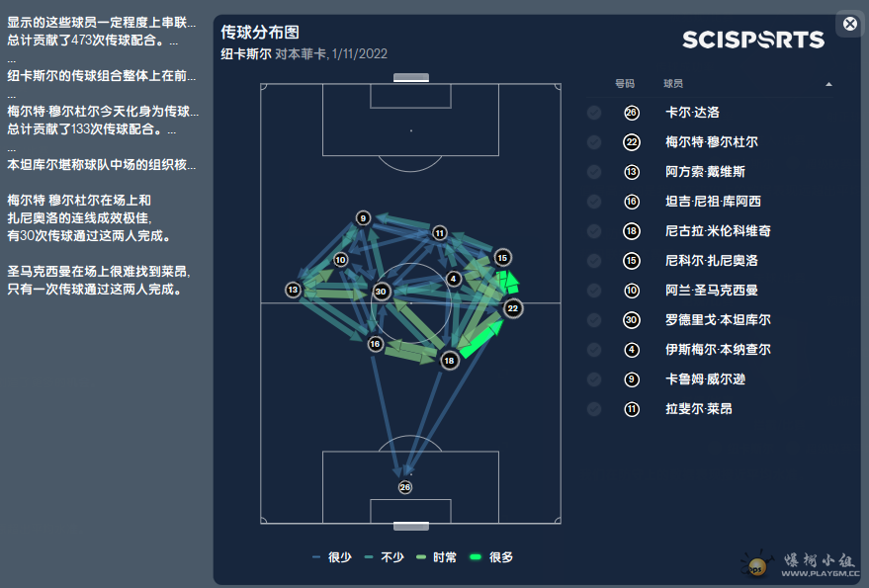Select player node 9 on the pitch
Screen dimensions: 869x588
(x=363, y=217)
